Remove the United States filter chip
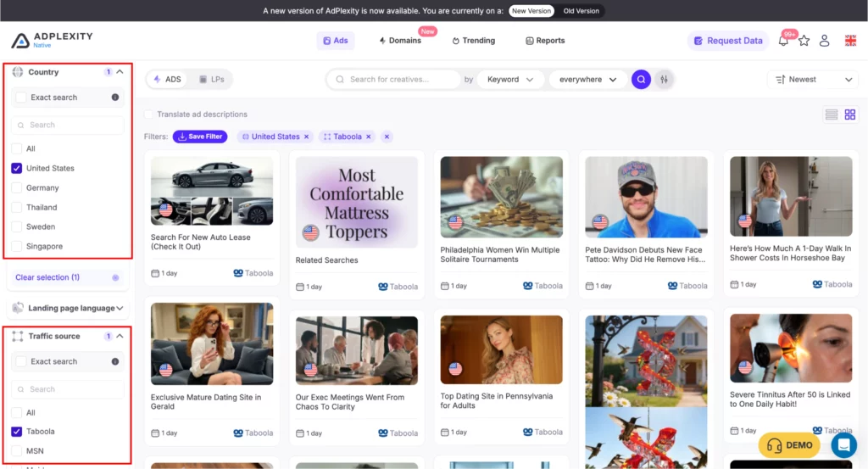 (306, 137)
